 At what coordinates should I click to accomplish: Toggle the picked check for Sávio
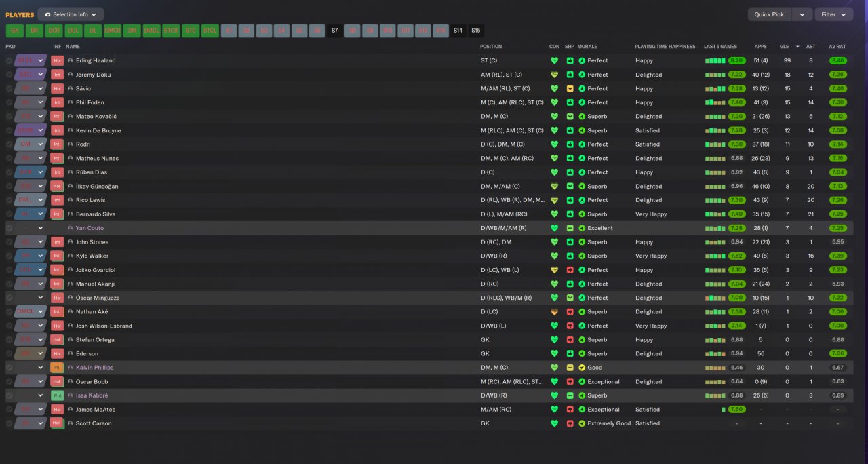pyautogui.click(x=9, y=88)
